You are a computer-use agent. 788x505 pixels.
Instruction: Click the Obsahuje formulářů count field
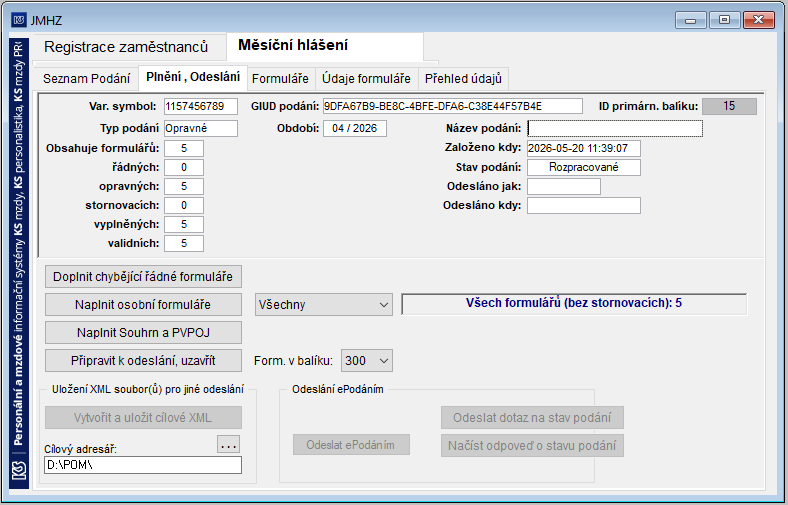point(184,149)
